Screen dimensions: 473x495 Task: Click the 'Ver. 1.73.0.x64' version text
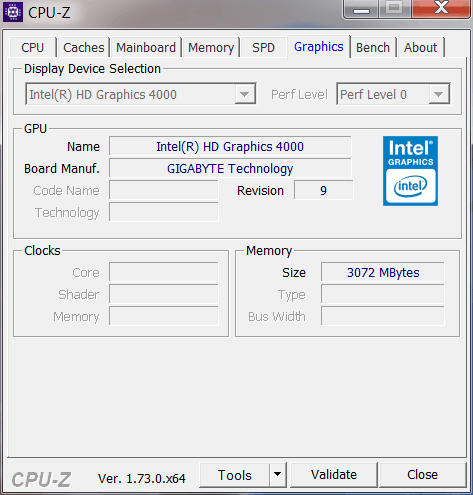point(142,479)
